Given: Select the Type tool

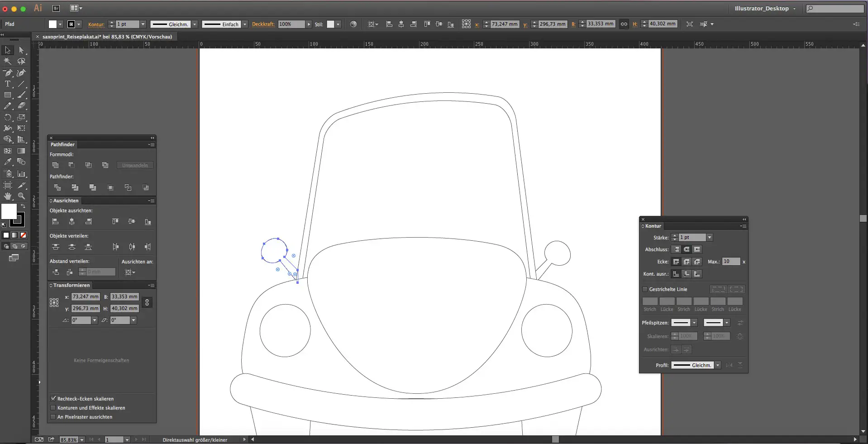Looking at the screenshot, I should tap(8, 84).
